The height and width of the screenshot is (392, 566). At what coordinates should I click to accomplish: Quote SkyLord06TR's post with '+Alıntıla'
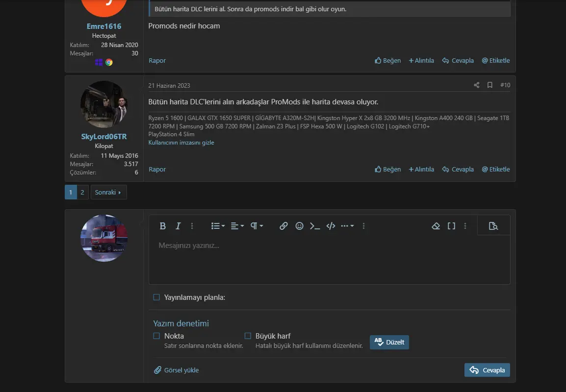click(421, 169)
